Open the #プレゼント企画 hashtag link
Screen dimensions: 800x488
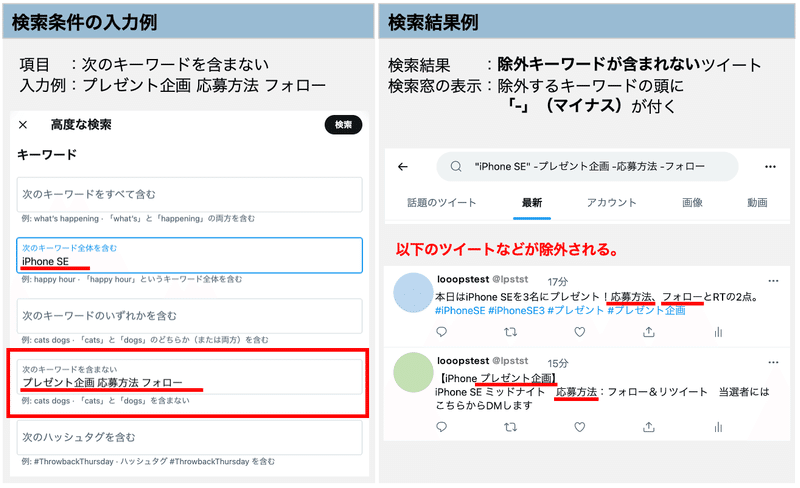[x=646, y=310]
